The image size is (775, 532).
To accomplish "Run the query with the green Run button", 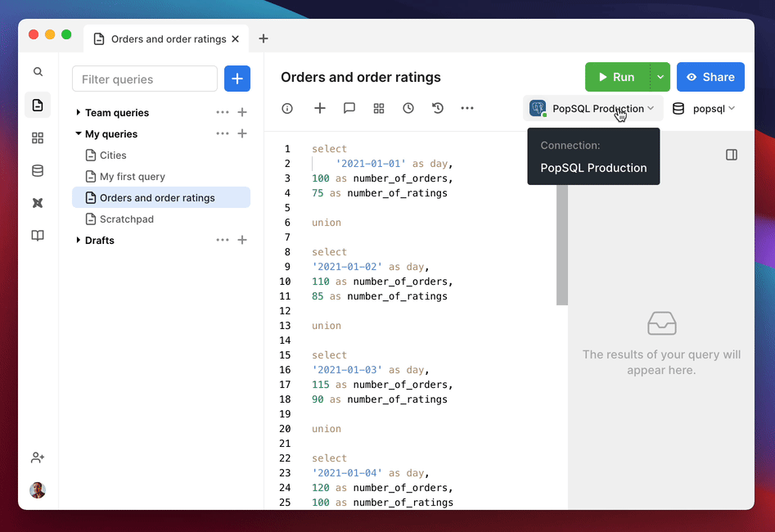I will coord(617,77).
